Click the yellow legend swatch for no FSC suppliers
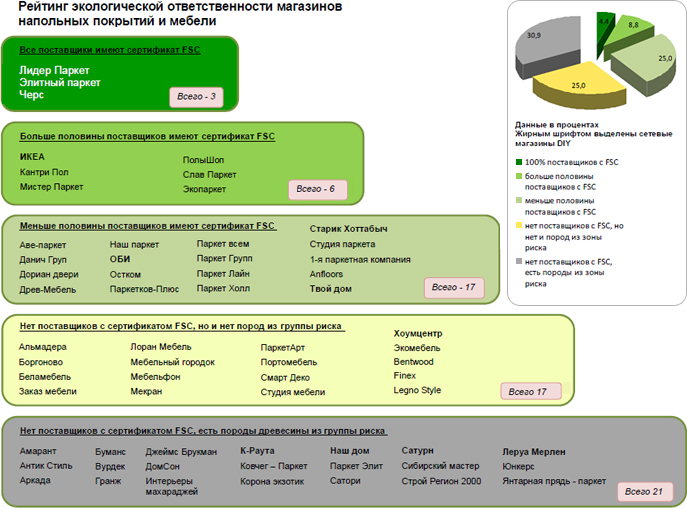The image size is (687, 508). click(x=519, y=226)
